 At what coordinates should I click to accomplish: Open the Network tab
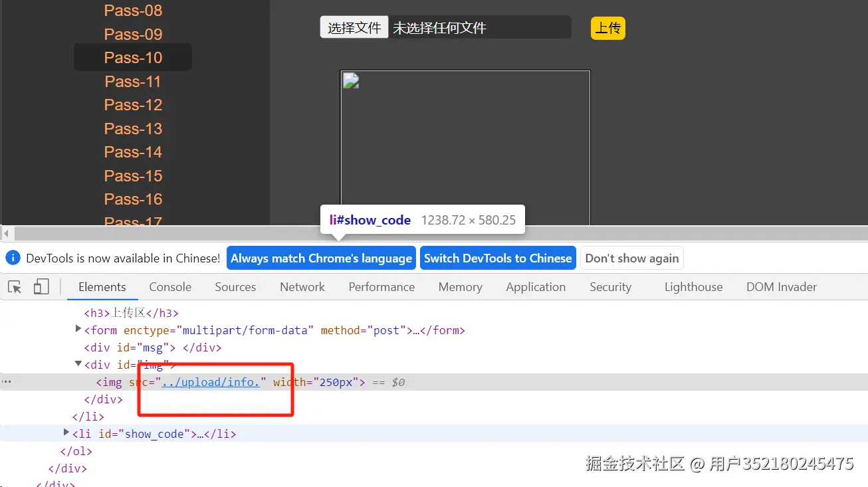(302, 287)
